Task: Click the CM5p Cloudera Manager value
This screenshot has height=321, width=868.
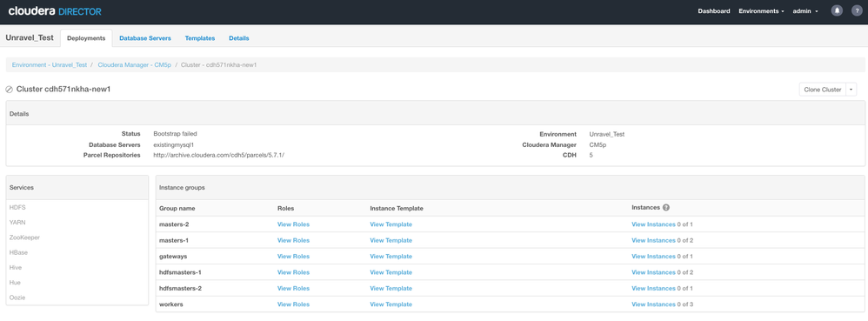Action: pos(598,144)
